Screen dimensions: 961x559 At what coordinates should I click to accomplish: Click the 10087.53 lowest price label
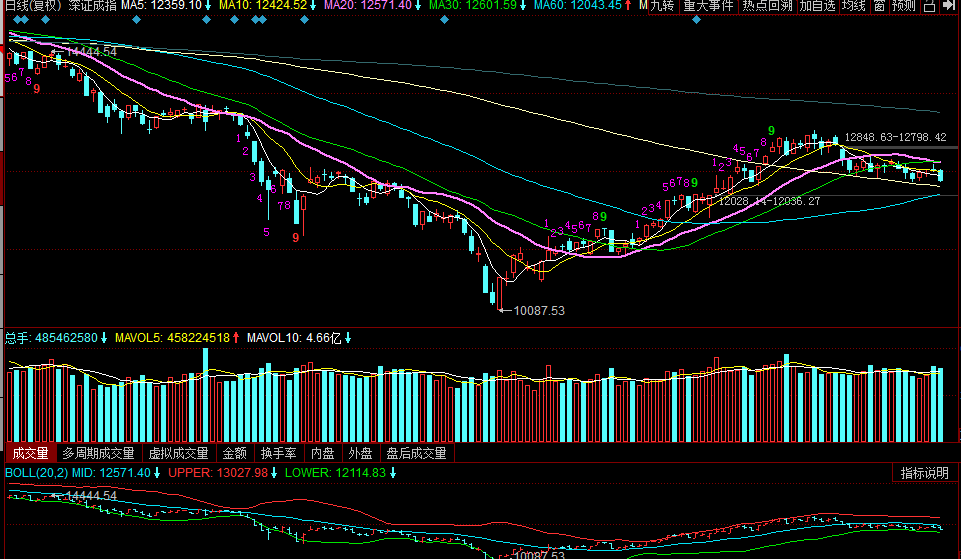pos(538,311)
